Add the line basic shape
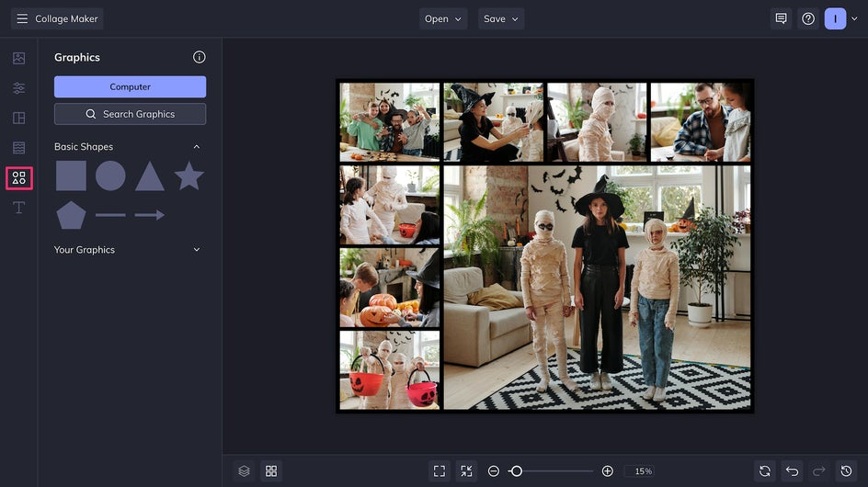 (110, 215)
